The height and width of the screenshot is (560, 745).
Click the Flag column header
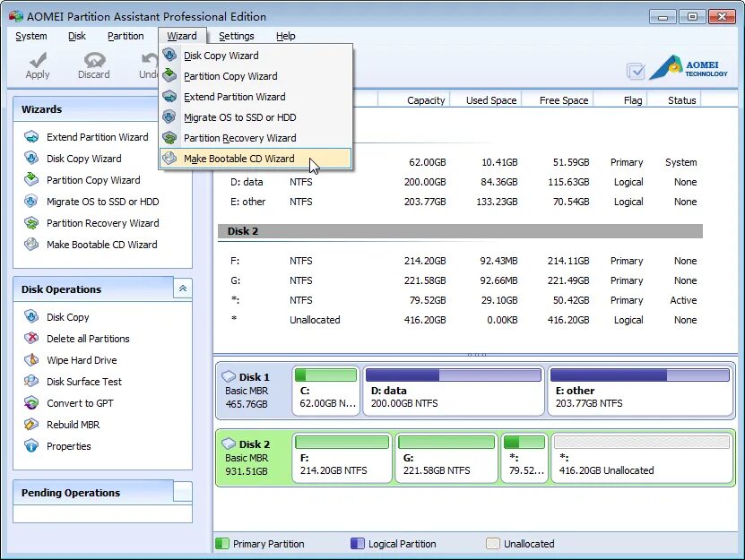(x=620, y=100)
